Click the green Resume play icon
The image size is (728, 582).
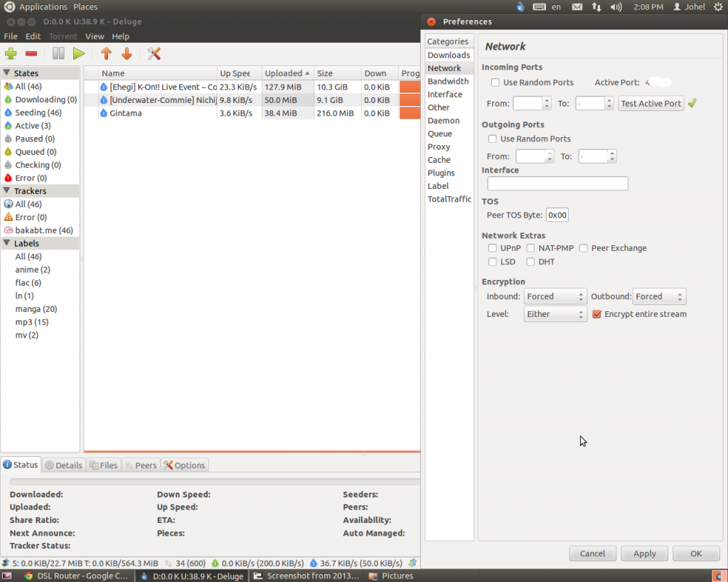click(x=79, y=54)
